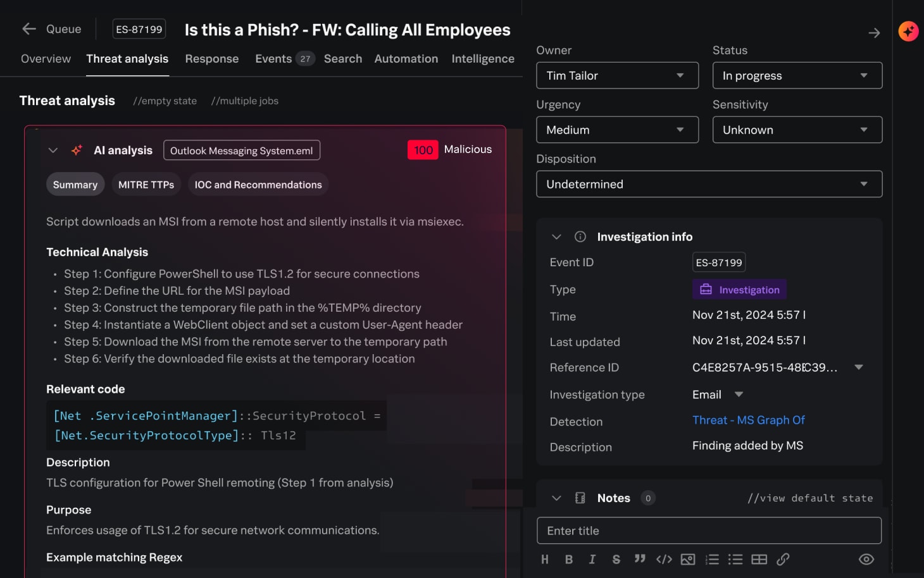
Task: Insert an image into the note
Action: click(688, 559)
